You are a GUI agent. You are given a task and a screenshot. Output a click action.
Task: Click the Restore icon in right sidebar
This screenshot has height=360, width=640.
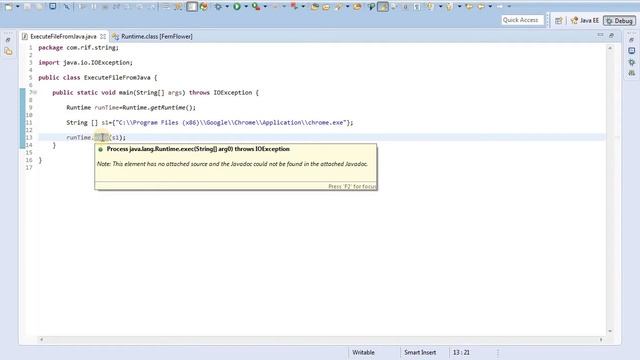631,40
